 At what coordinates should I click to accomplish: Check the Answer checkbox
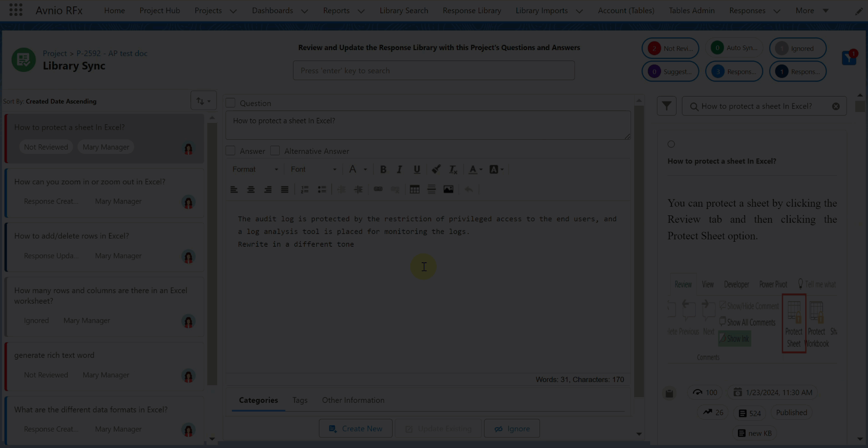click(x=231, y=151)
